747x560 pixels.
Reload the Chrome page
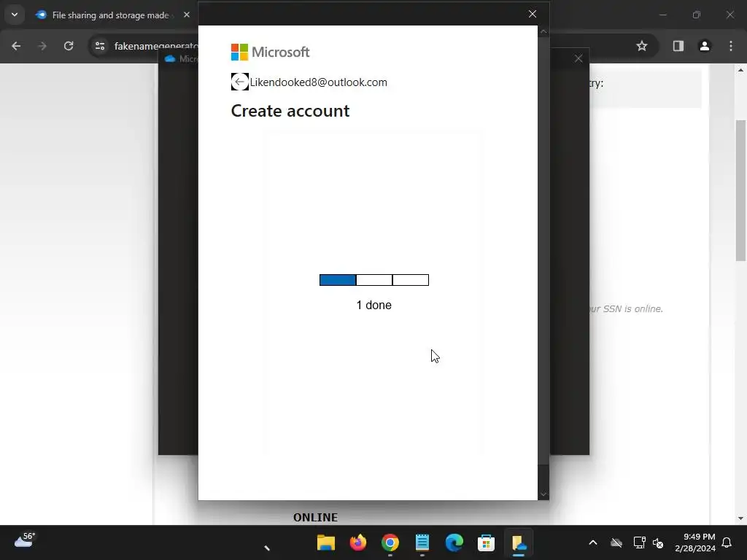pos(69,46)
